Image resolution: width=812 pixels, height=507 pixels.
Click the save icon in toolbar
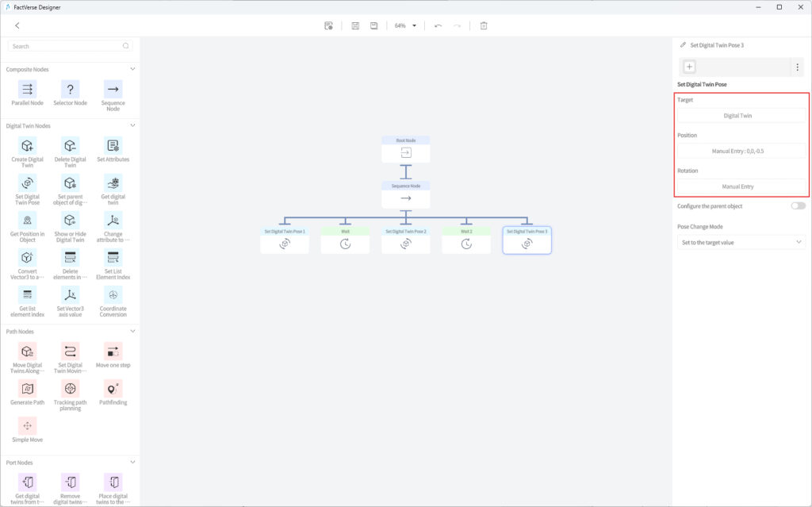[x=355, y=25]
